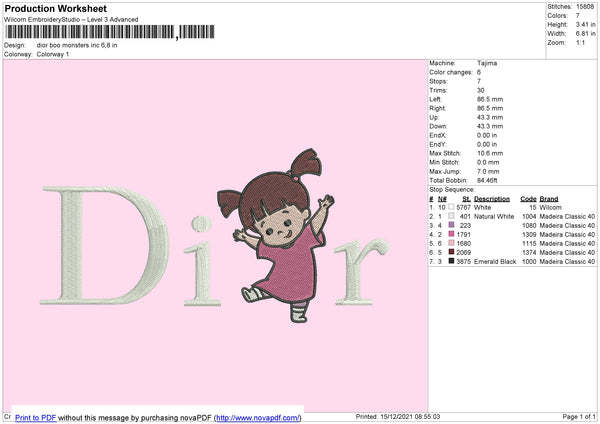
Task: Click the 'Colorway 1' value
Action: [53, 54]
